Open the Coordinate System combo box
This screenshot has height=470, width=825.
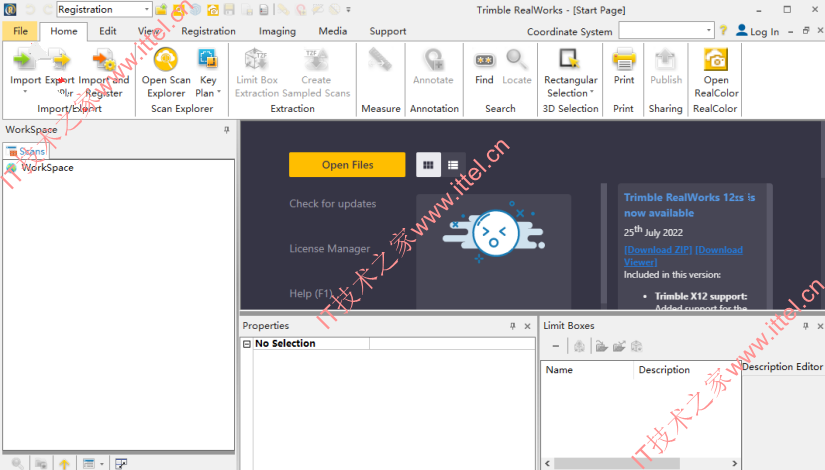click(x=666, y=31)
